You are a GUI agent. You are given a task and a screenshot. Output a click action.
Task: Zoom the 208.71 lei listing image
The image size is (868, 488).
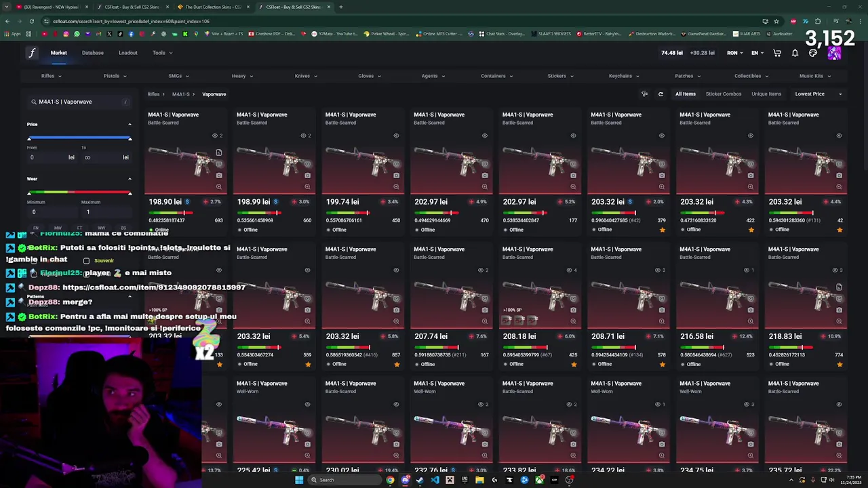point(662,321)
